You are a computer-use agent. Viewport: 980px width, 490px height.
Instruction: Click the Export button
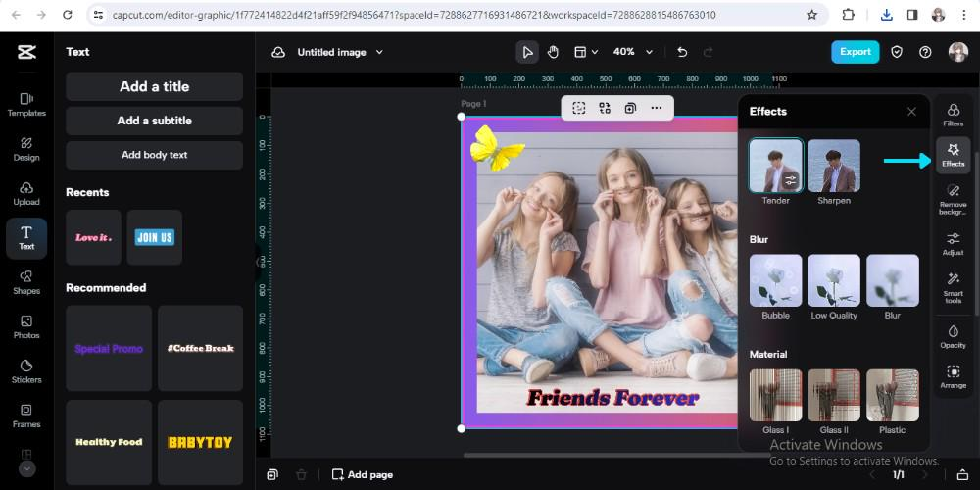(855, 52)
